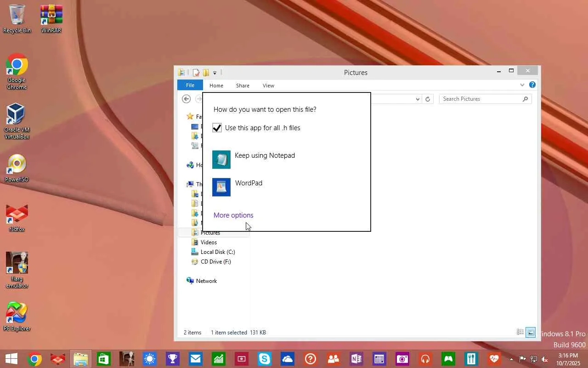
Task: Show hidden system tray icons
Action: (x=512, y=359)
